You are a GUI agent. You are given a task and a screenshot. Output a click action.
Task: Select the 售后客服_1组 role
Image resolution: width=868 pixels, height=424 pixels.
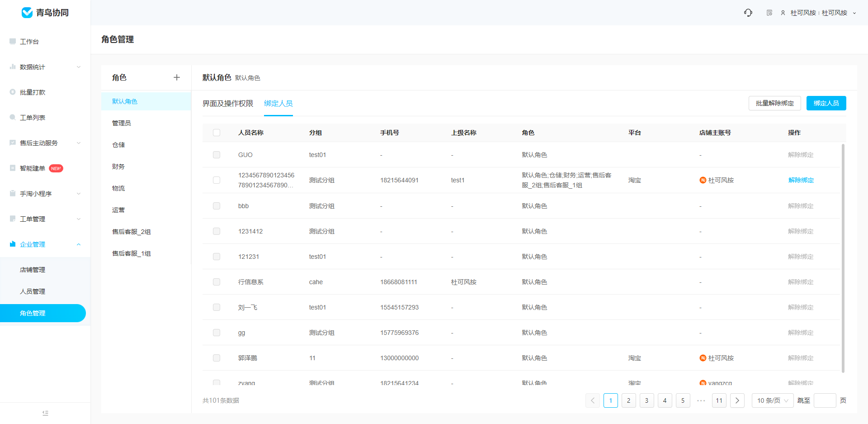point(146,253)
